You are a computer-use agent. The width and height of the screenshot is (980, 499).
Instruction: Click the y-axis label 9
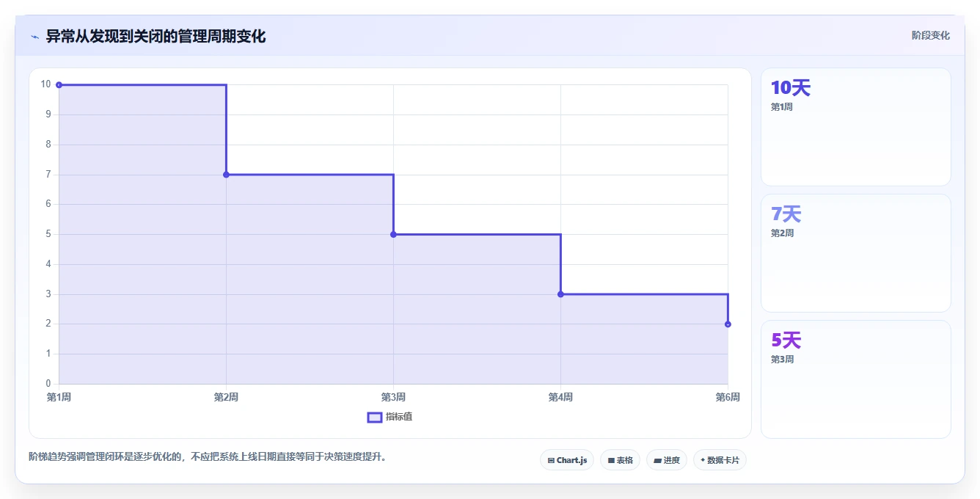[48, 114]
